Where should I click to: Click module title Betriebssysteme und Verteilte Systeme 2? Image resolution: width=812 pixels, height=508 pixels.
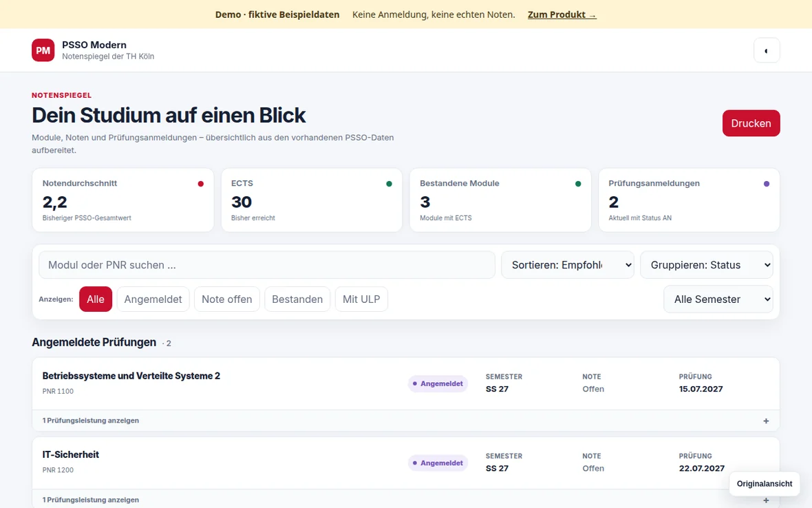point(131,376)
